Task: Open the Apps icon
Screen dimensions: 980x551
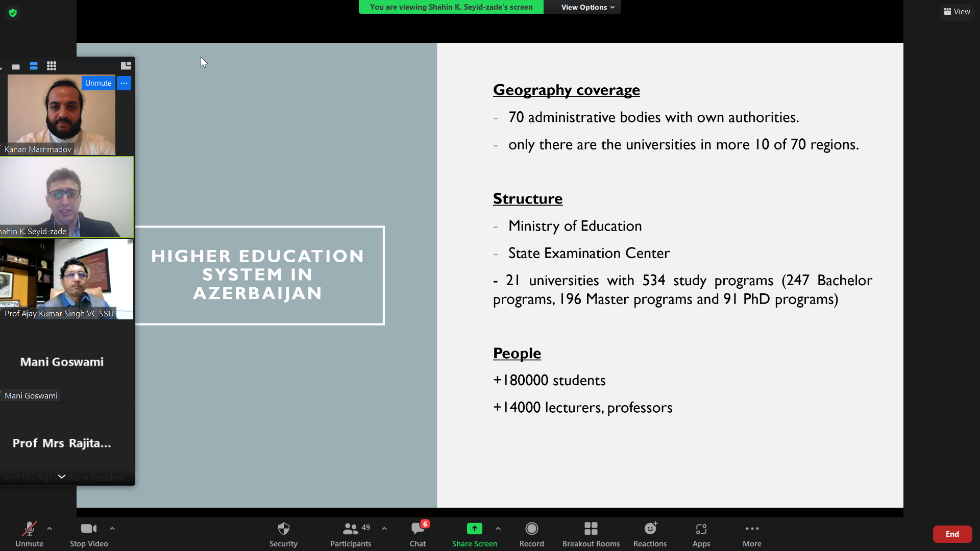Action: pyautogui.click(x=701, y=529)
